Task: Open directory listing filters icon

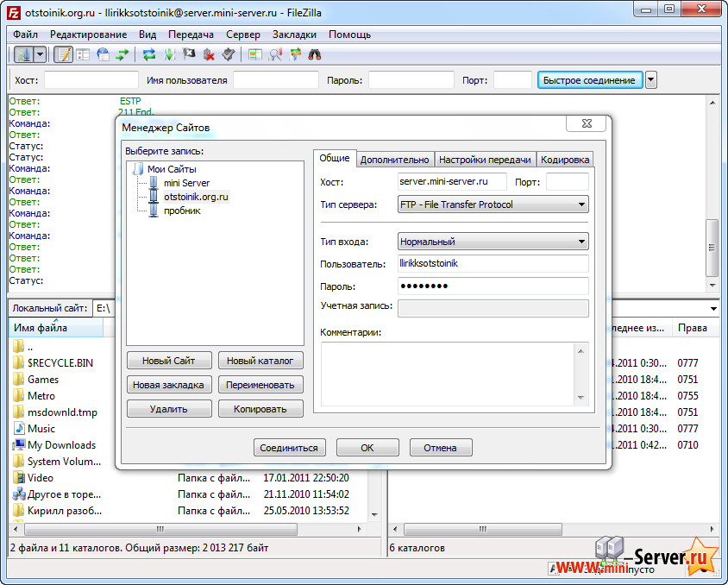Action: (255, 54)
